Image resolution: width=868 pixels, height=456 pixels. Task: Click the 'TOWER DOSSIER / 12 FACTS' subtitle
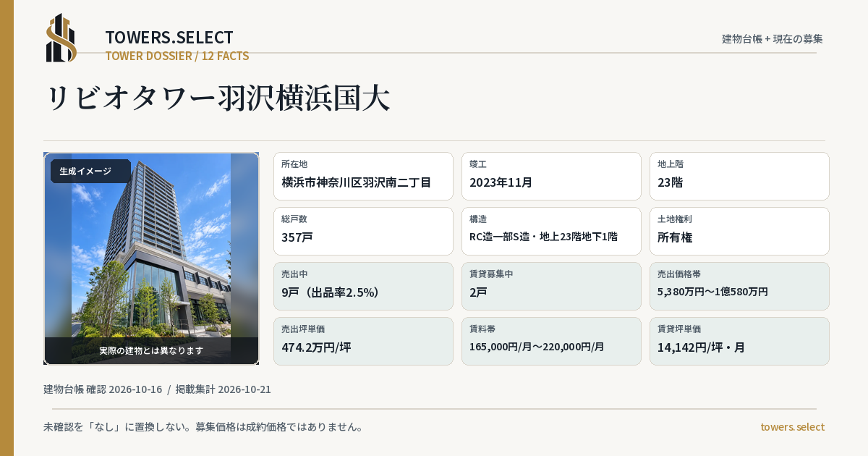(177, 56)
